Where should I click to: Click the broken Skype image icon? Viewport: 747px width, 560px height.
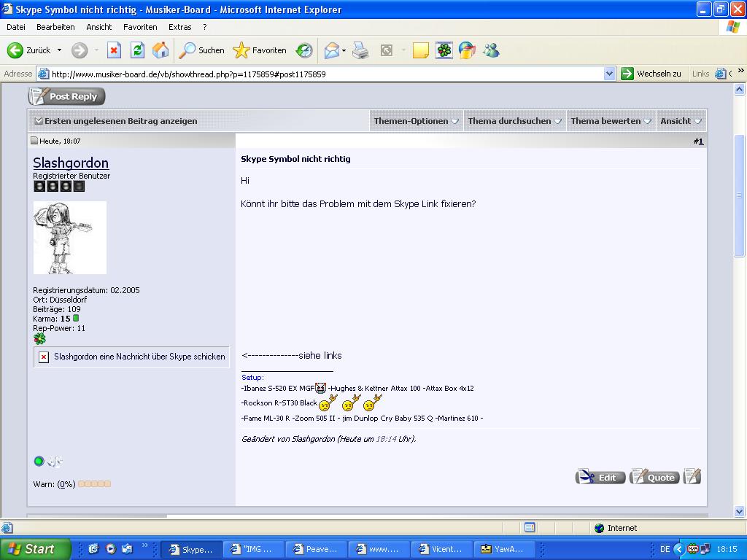pyautogui.click(x=44, y=357)
